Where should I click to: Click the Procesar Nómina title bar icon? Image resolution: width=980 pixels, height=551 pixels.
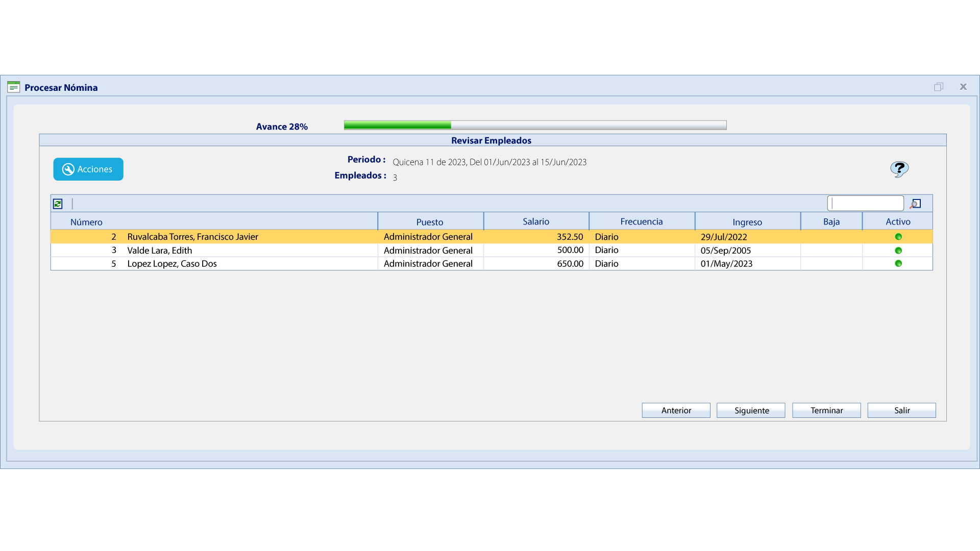tap(14, 87)
